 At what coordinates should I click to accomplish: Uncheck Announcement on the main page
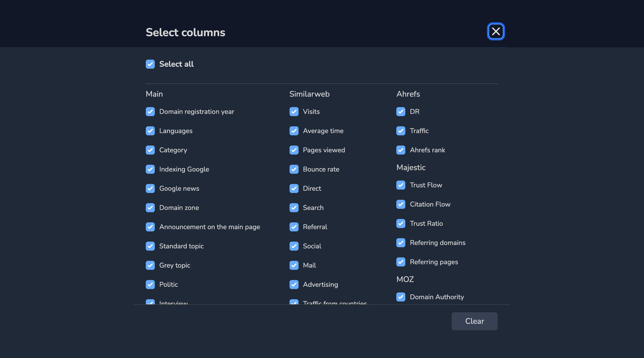coord(150,227)
